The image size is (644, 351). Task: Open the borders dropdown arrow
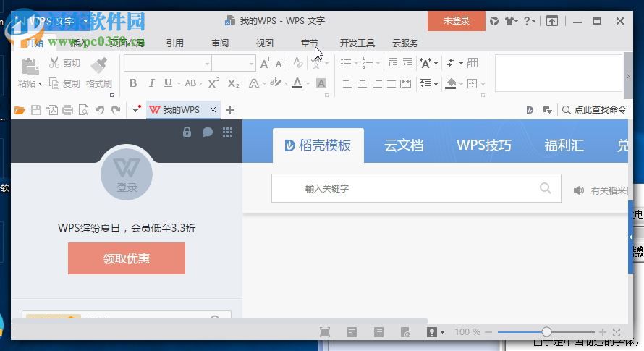pyautogui.click(x=483, y=84)
